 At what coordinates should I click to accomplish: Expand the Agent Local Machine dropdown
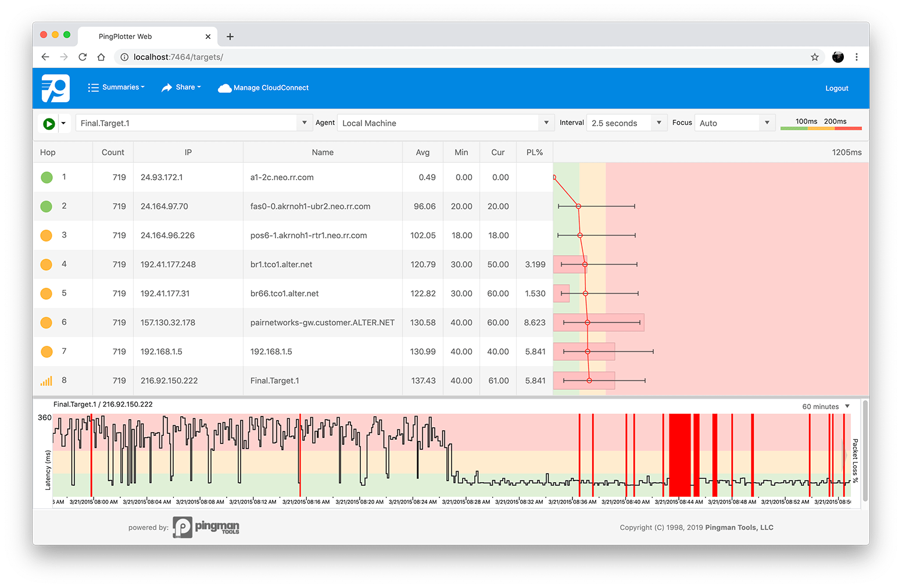click(545, 123)
